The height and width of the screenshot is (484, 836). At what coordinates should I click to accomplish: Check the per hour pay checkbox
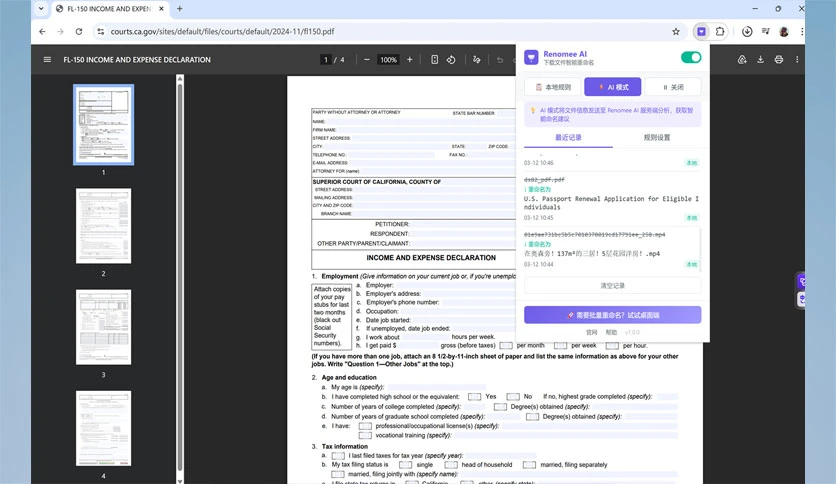pos(612,345)
